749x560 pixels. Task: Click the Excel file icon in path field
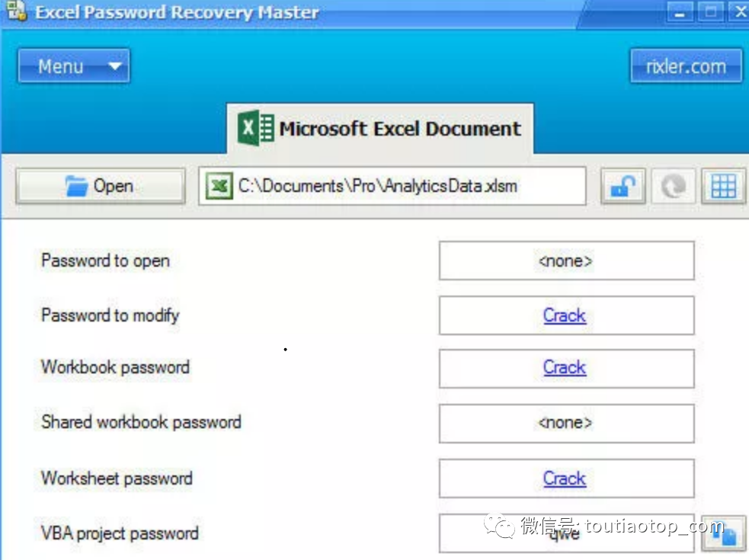point(219,186)
